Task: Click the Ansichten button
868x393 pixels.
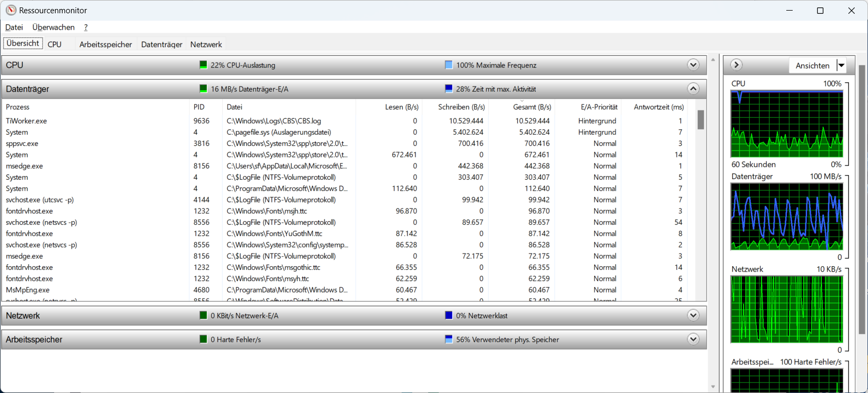Action: point(812,65)
